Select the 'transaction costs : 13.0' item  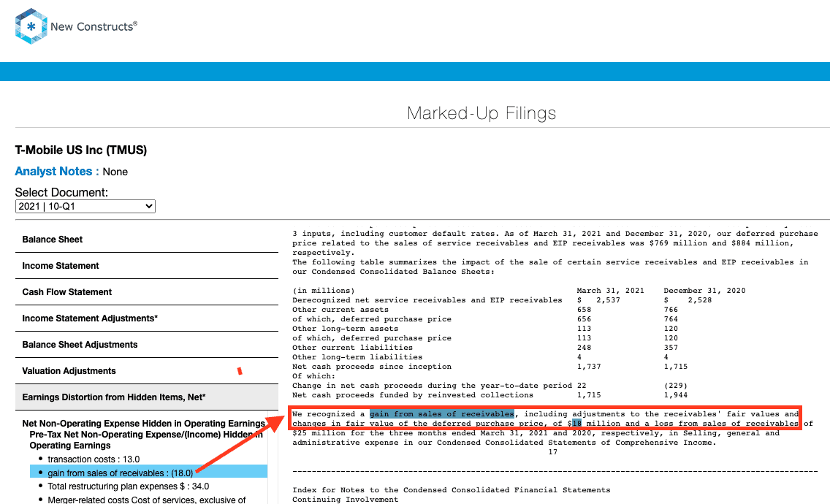(94, 459)
